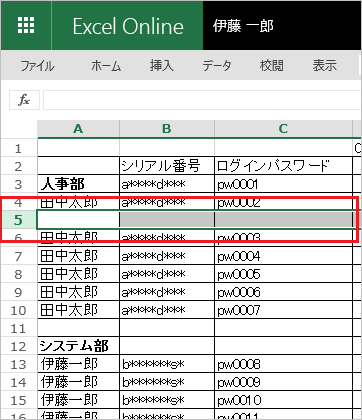362x420 pixels.
Task: Click gray cell C5 in selected row
Action: (x=283, y=220)
